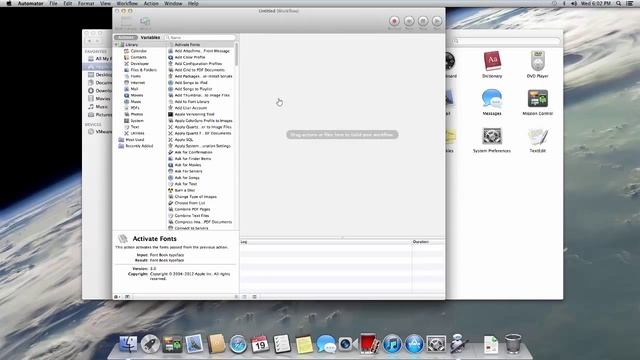
Task: Click the Step button in Automator toolbar
Action: point(409,21)
